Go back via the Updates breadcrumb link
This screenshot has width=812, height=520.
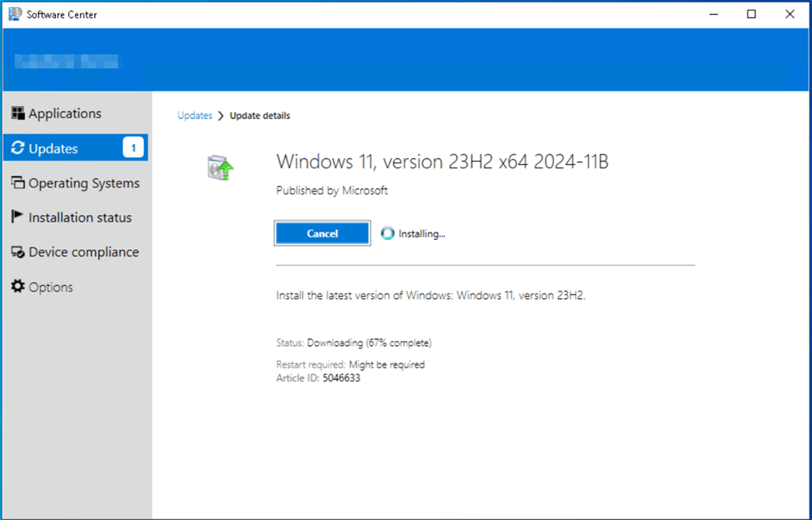195,116
